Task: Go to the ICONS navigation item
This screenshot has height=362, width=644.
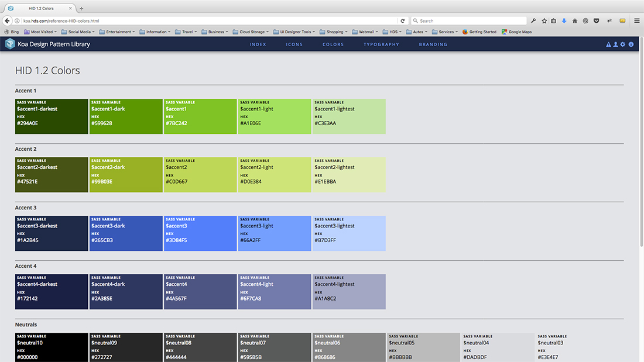Action: pos(294,44)
